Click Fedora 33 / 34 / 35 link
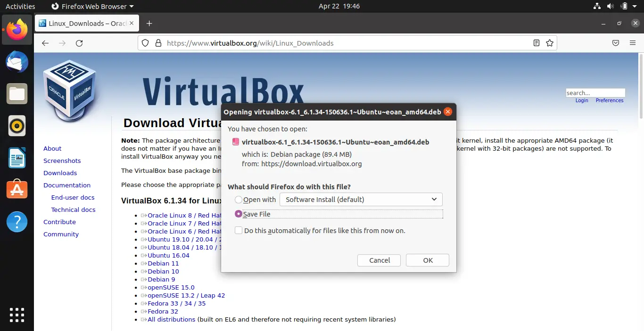The height and width of the screenshot is (331, 644). click(177, 303)
